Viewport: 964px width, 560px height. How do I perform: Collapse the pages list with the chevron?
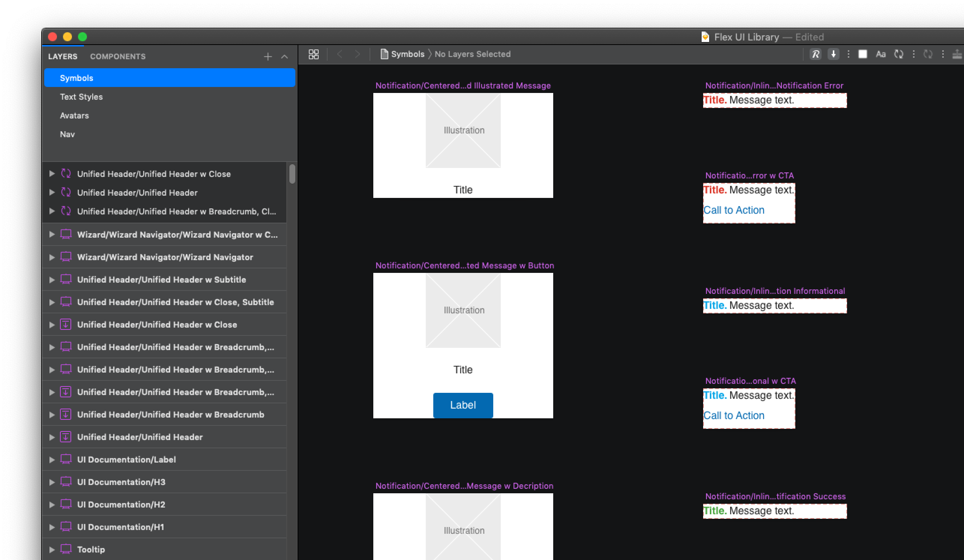[284, 57]
